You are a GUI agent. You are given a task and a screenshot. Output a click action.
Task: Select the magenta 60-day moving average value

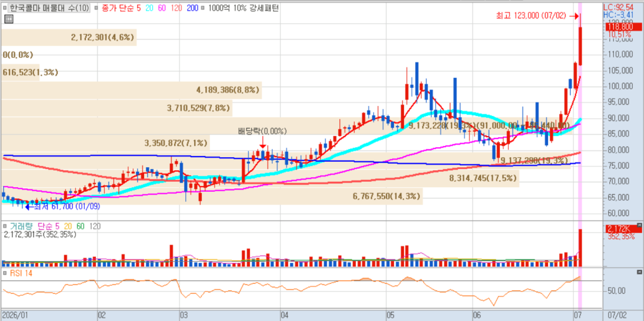(x=161, y=7)
